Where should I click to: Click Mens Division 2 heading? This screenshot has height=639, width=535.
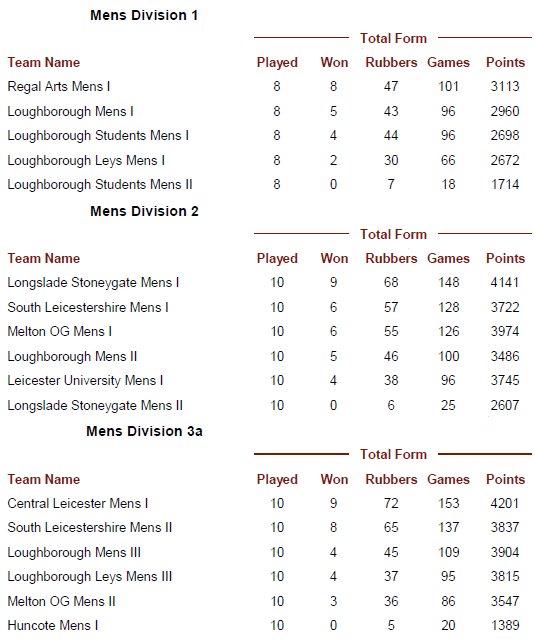[x=144, y=211]
